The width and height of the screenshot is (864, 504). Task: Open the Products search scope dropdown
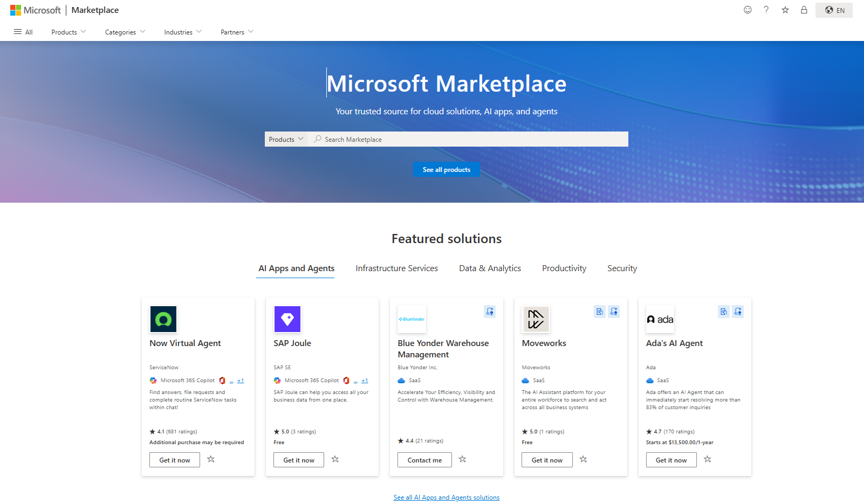(x=286, y=139)
